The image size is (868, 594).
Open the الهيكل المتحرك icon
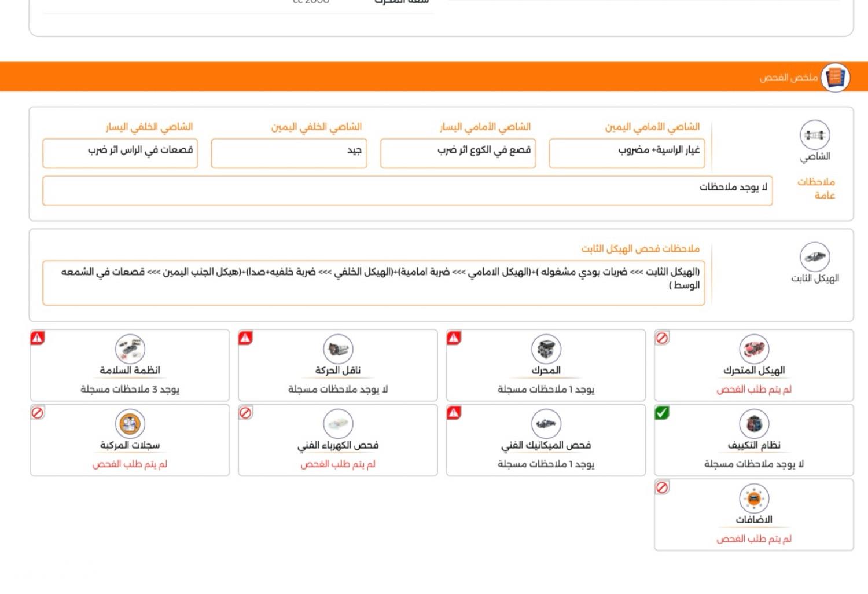[754, 349]
